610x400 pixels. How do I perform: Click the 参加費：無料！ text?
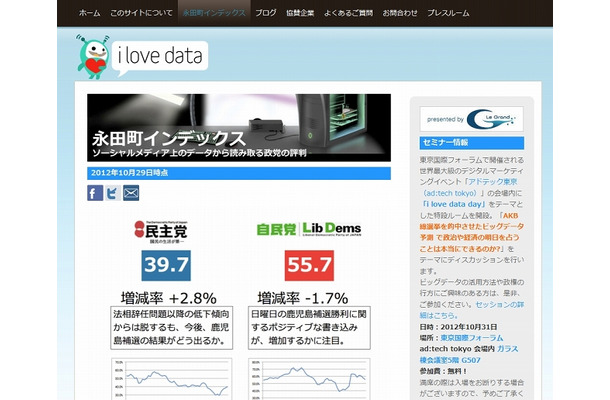(443, 371)
